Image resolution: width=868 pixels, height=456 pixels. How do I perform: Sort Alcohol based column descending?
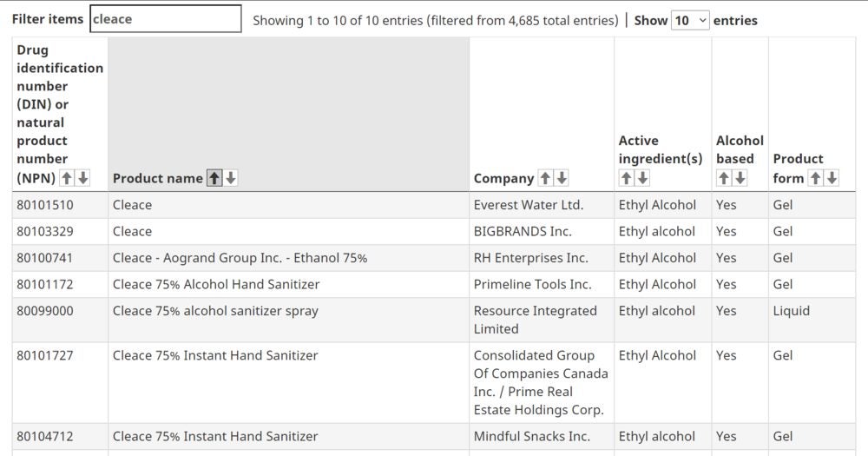(x=740, y=178)
